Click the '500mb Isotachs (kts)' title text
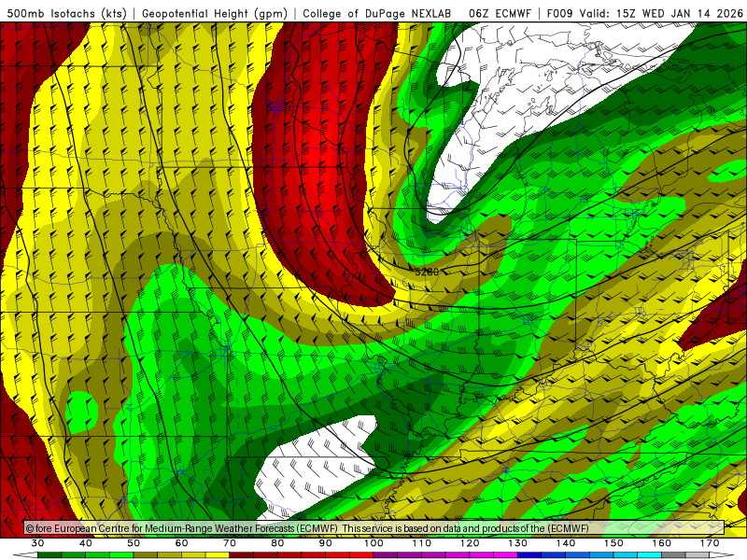This screenshot has width=747, height=560. coord(66,14)
